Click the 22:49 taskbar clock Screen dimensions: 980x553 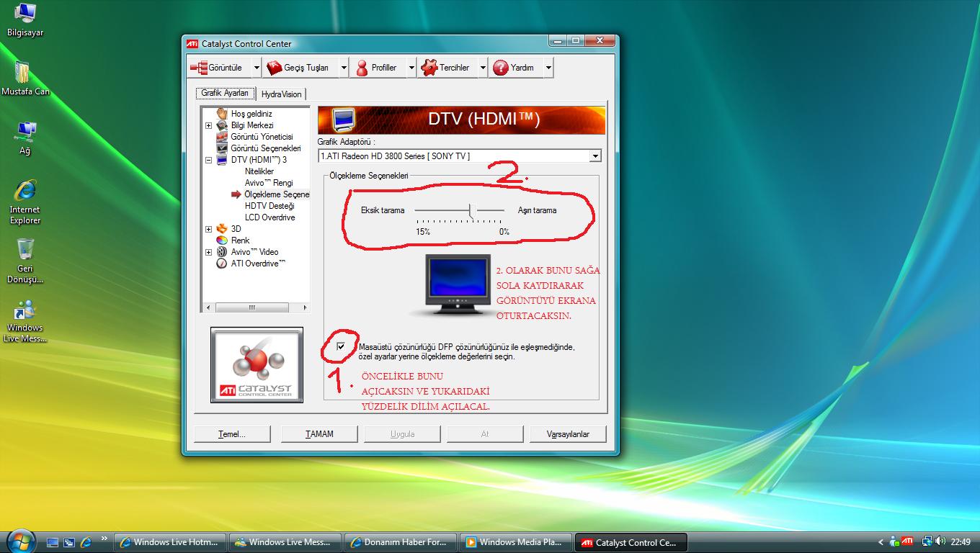961,542
